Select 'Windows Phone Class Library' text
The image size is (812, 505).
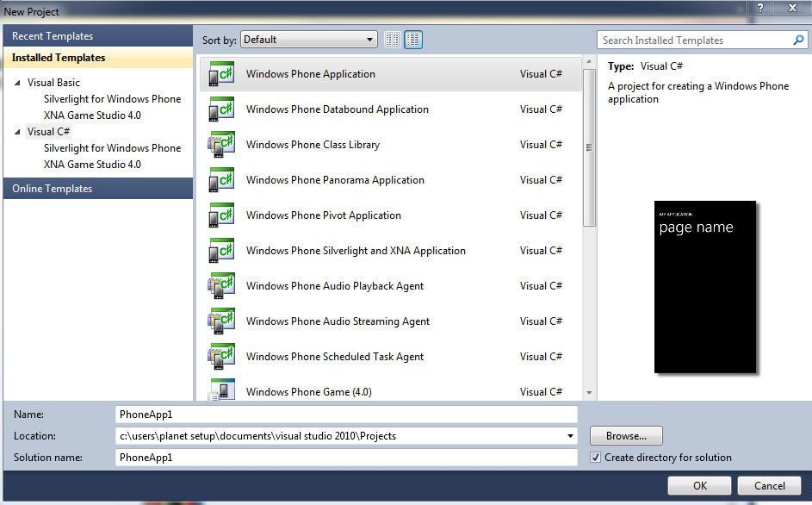coord(313,145)
